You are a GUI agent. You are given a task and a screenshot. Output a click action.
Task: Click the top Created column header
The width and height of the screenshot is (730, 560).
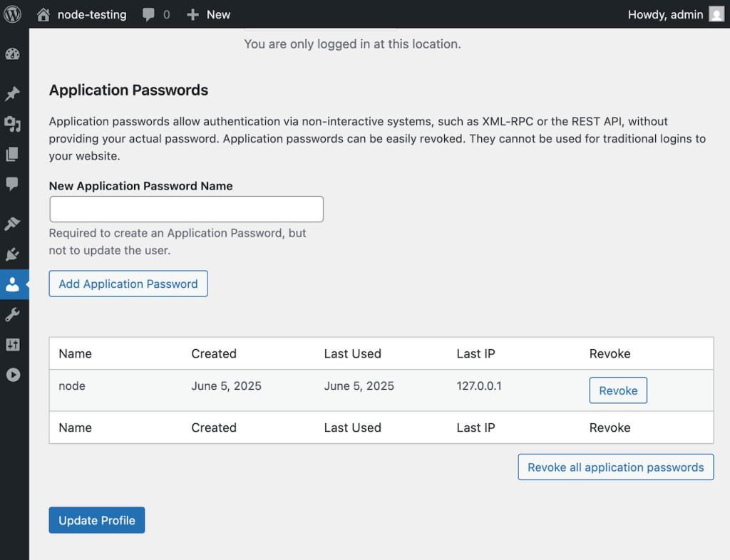click(214, 353)
